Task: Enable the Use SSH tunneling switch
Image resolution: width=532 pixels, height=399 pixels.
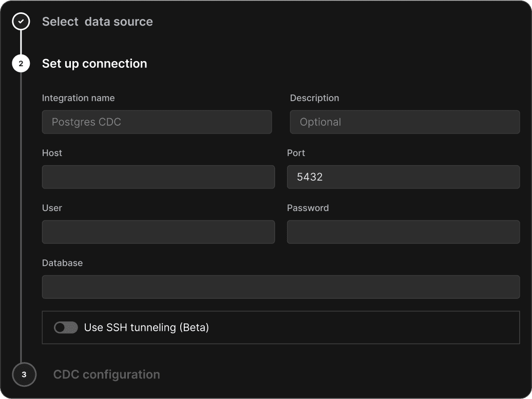Action: pos(66,328)
